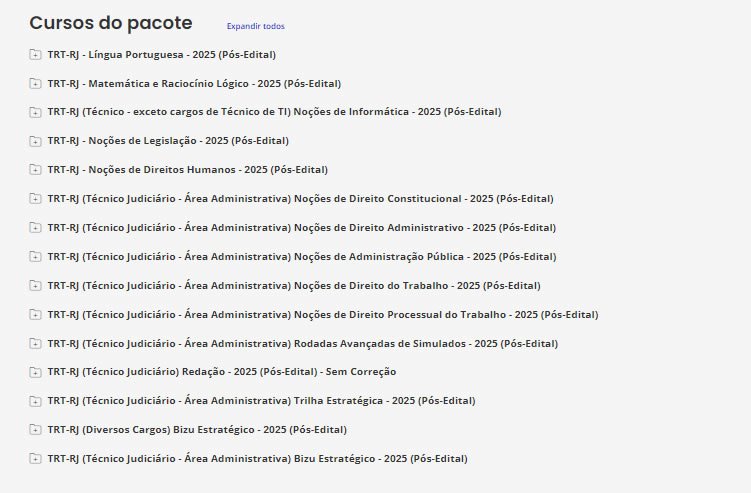The image size is (751, 493).
Task: Open Área Administrativa Bizu Estratégico course
Action: pos(257,459)
